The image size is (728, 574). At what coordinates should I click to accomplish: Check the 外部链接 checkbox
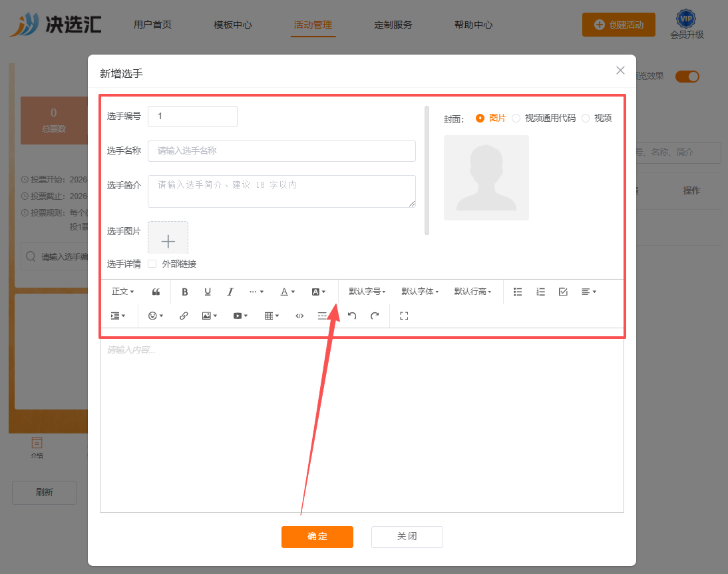[x=152, y=264]
